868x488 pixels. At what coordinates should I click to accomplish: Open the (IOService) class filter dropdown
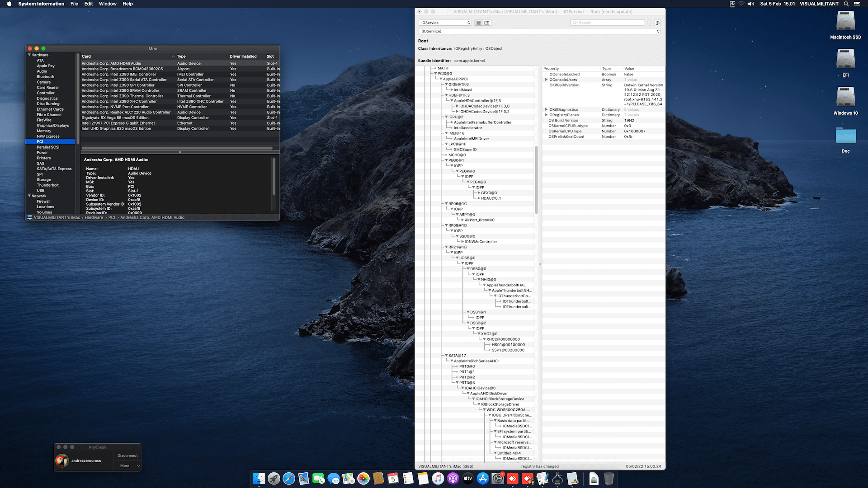[539, 31]
